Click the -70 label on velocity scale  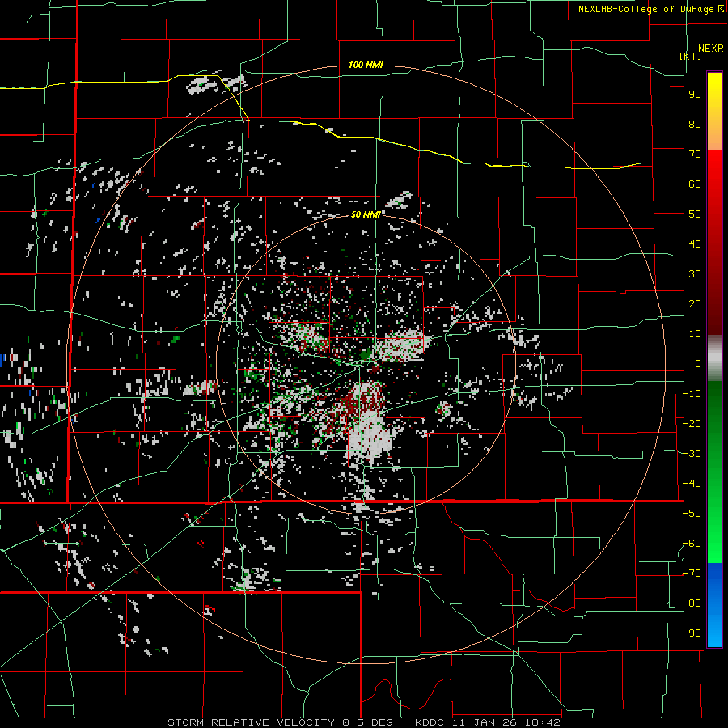(x=692, y=574)
